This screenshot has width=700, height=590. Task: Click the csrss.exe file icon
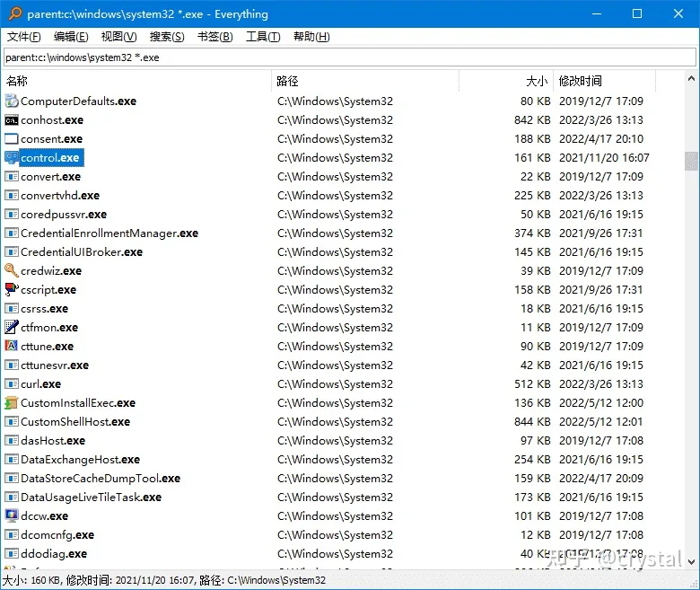12,309
